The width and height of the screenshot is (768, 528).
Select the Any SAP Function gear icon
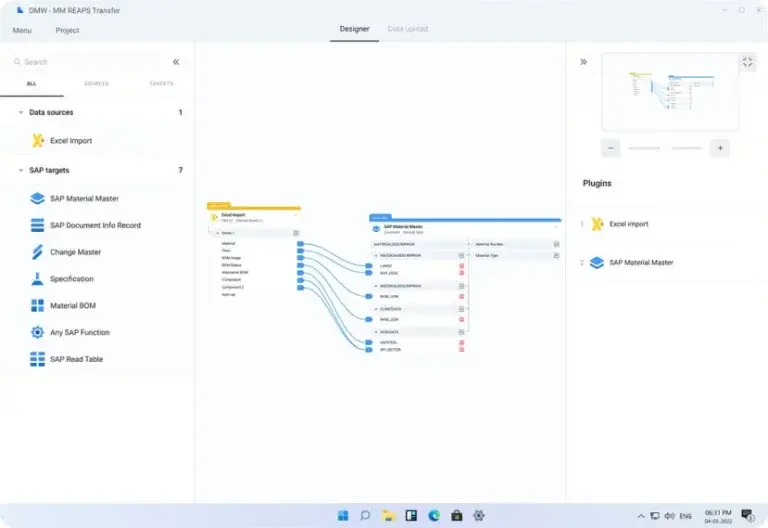point(37,332)
